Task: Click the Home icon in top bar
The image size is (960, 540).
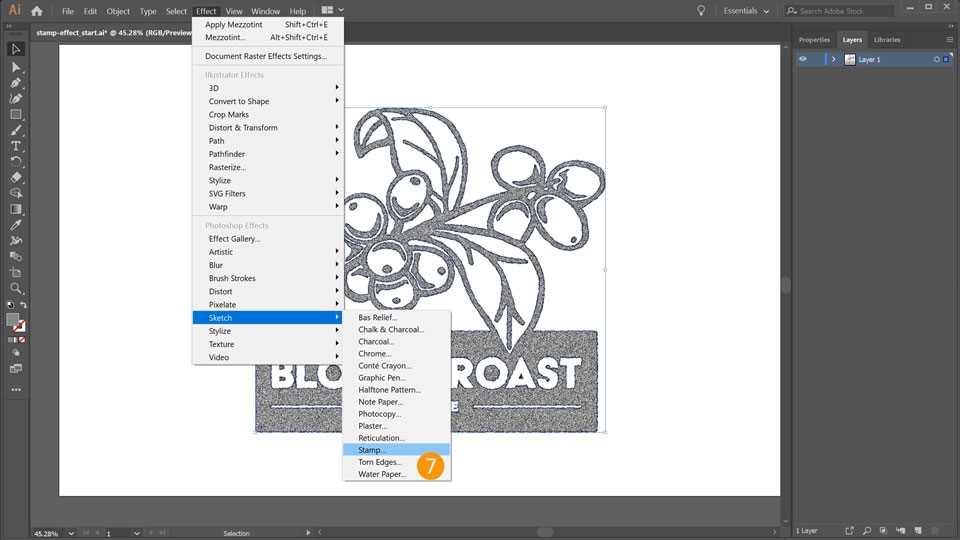Action: (37, 11)
